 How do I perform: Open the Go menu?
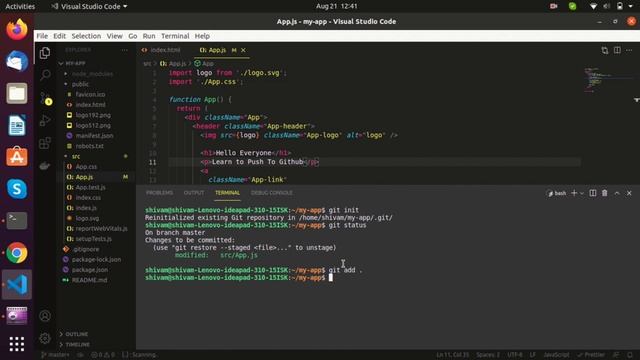[x=133, y=36]
